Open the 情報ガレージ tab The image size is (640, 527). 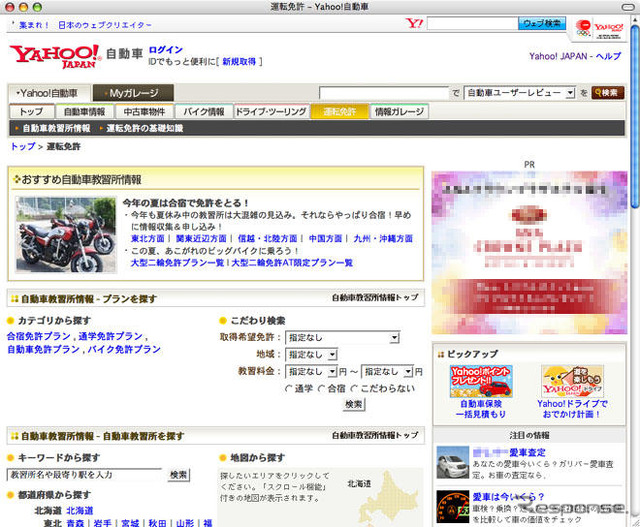point(399,111)
